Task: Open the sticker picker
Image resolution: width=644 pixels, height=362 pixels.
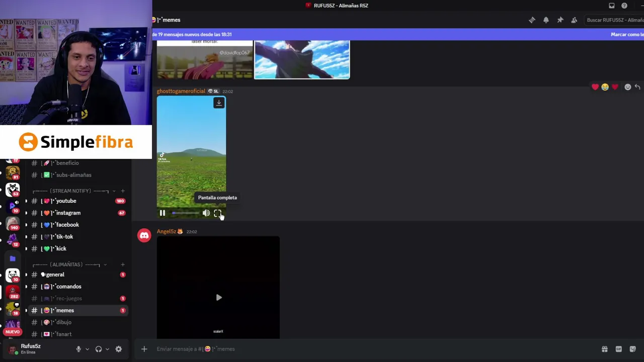Action: [632, 349]
